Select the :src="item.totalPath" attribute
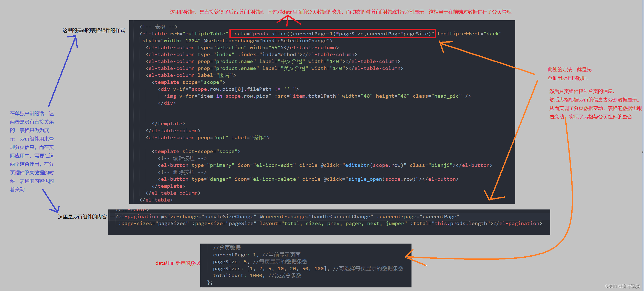Screen dimensions: 644x291 [307, 96]
